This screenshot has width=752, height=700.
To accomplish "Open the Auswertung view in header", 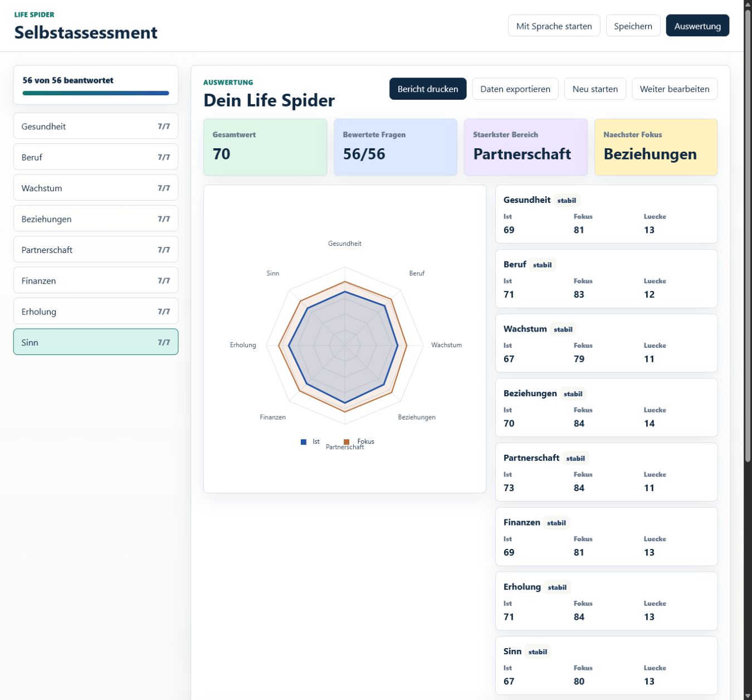I will 697,26.
